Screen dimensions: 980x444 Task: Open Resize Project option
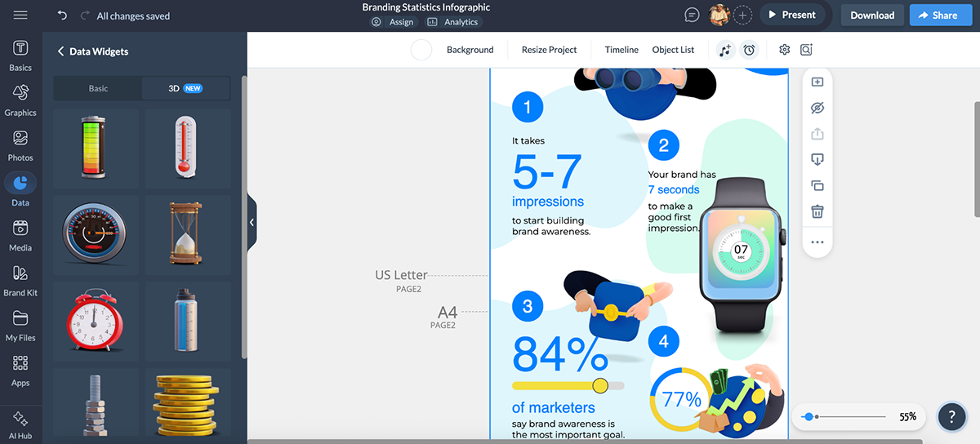[x=549, y=50]
